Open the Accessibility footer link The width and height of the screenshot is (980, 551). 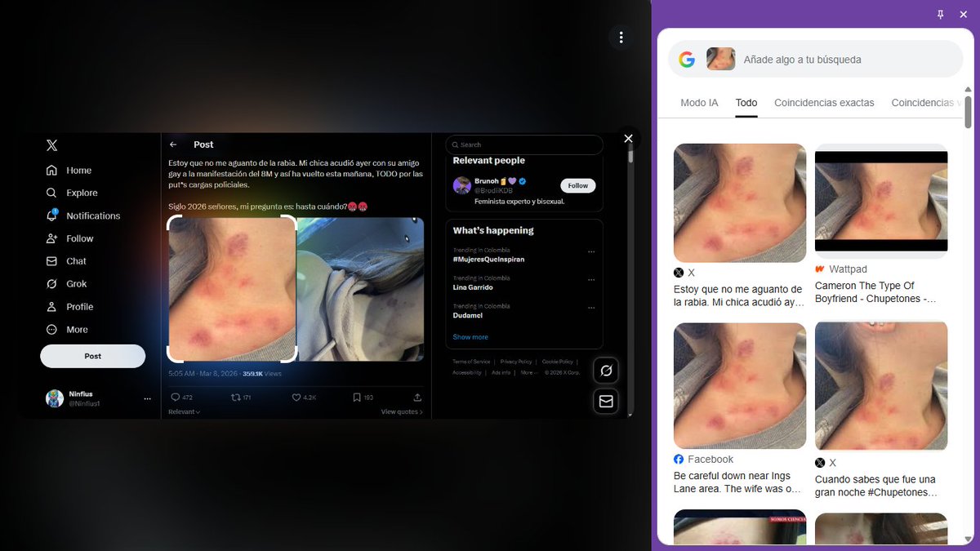(x=467, y=372)
